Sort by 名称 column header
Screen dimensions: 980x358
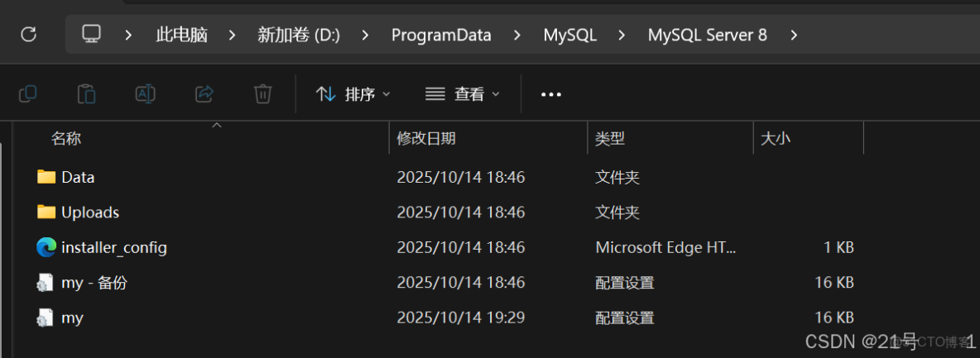coord(66,139)
